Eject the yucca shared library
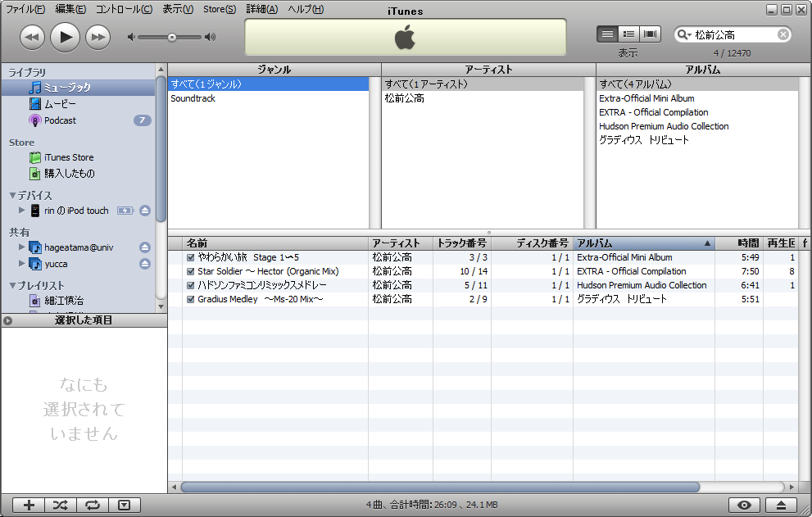The height and width of the screenshot is (517, 812). (x=145, y=264)
